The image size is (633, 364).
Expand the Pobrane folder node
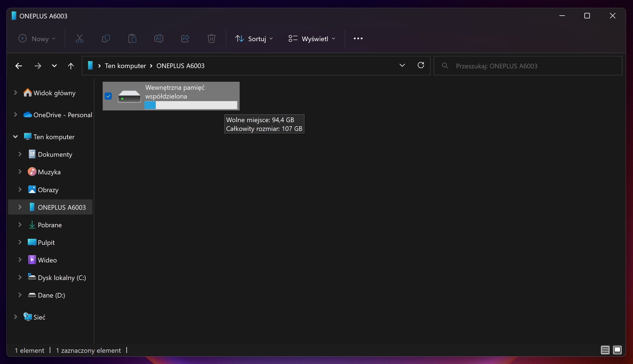coord(20,225)
